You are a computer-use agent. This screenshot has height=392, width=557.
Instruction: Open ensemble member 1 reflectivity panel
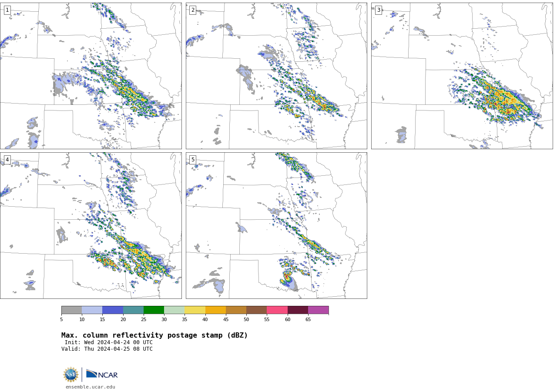(x=91, y=76)
